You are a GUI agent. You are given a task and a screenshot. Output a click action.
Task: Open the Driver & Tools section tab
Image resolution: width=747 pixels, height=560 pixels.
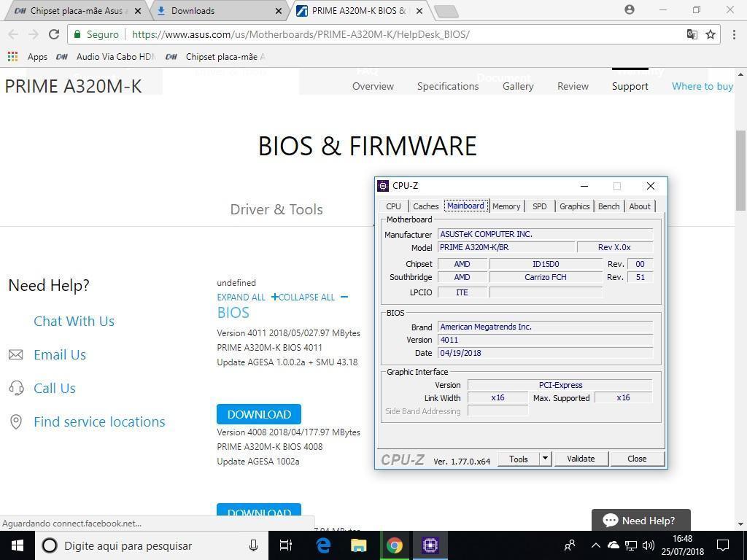tap(276, 209)
